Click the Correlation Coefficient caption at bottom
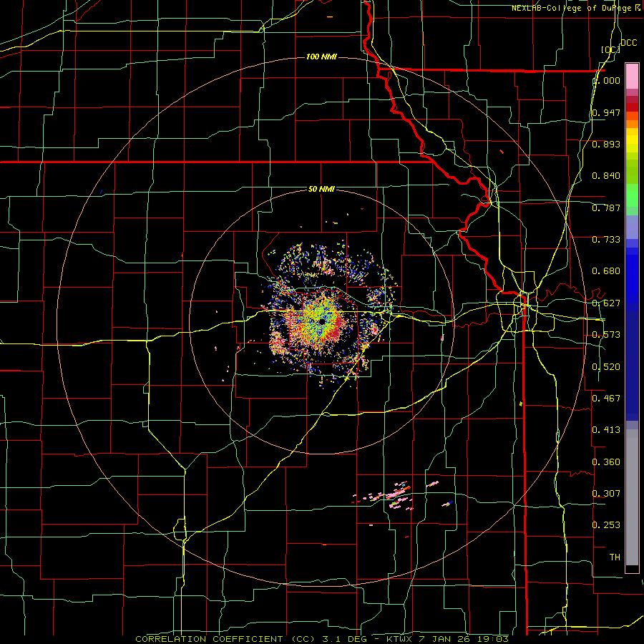Image resolution: width=644 pixels, height=644 pixels. pyautogui.click(x=322, y=639)
